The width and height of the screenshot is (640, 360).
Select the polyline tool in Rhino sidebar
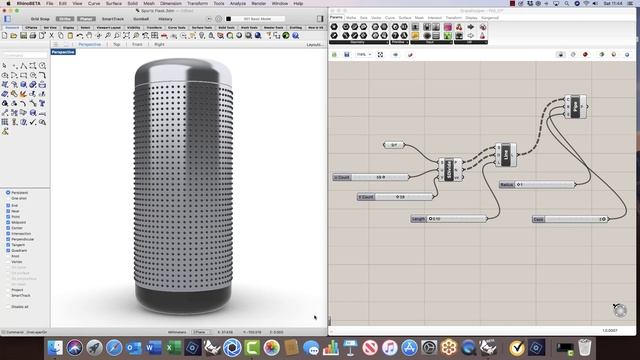[24, 66]
